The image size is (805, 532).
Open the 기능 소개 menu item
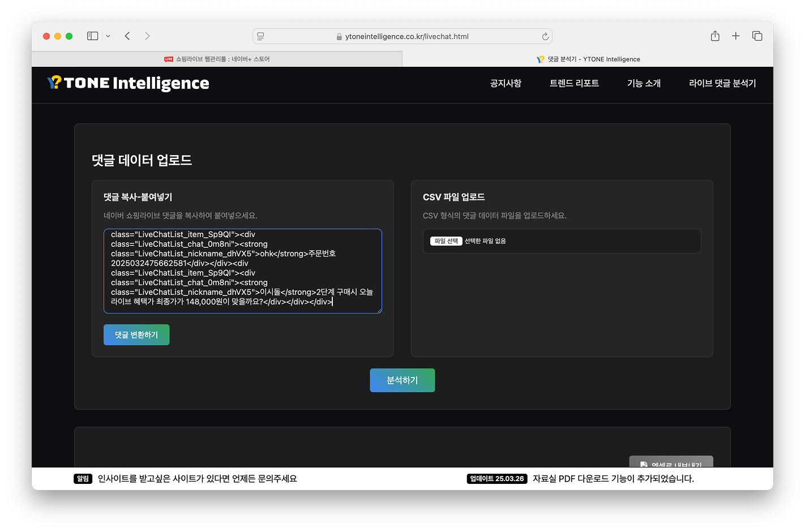click(644, 83)
